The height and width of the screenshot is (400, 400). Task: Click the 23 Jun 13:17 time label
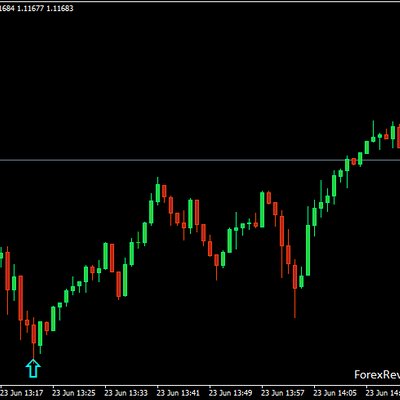pos(22,392)
